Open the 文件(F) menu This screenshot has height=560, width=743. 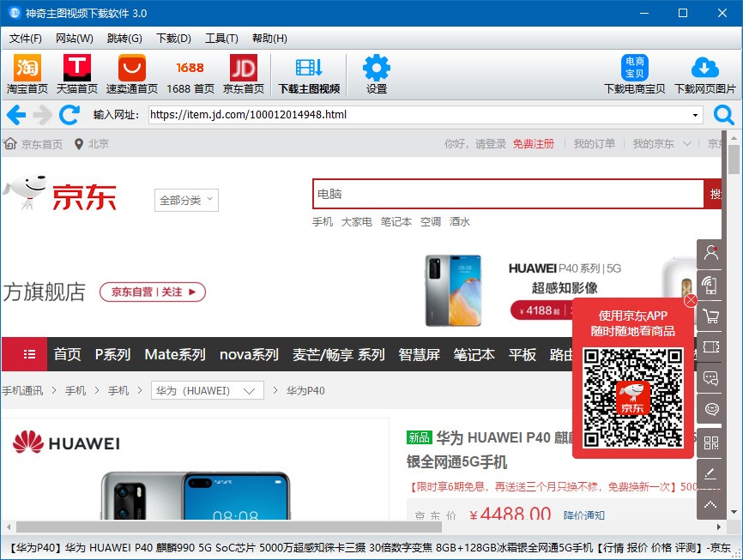click(25, 39)
